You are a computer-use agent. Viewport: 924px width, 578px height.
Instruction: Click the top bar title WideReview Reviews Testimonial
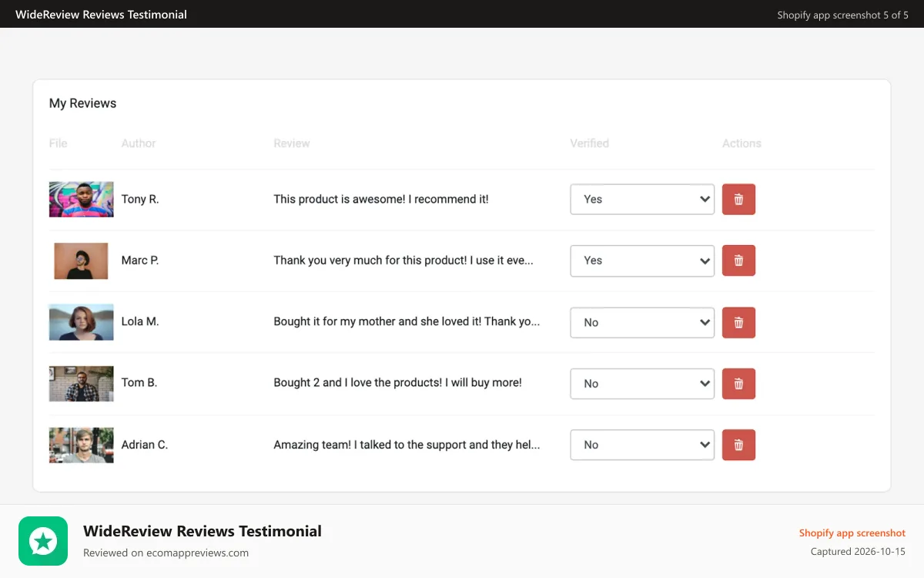point(101,14)
